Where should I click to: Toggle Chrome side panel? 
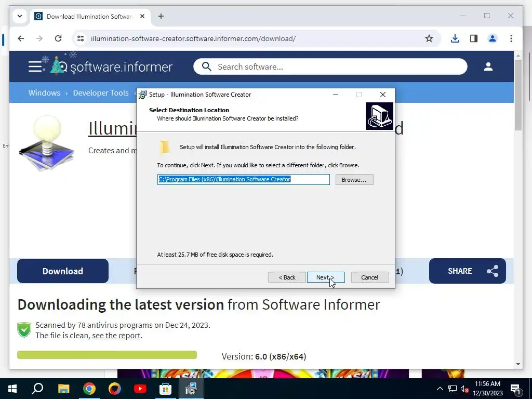(x=474, y=38)
